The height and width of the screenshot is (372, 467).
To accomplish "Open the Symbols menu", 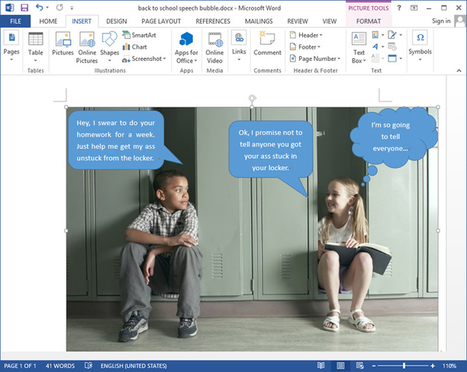I will pos(420,46).
